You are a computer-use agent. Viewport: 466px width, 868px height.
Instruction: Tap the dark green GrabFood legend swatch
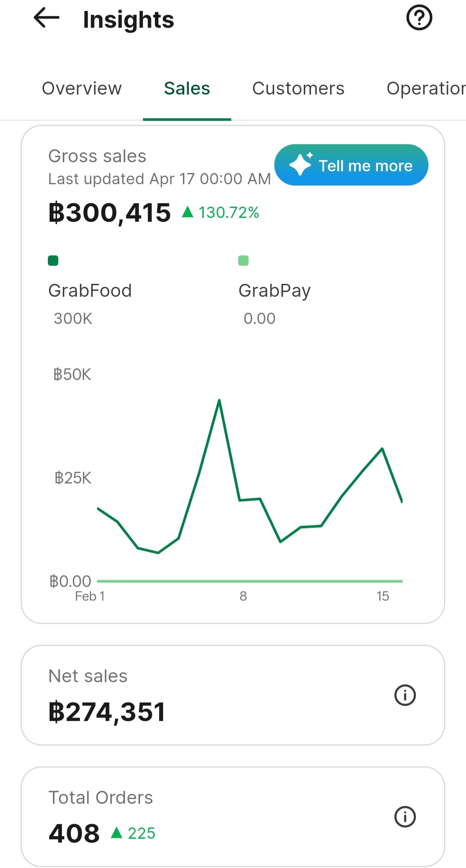click(x=53, y=261)
